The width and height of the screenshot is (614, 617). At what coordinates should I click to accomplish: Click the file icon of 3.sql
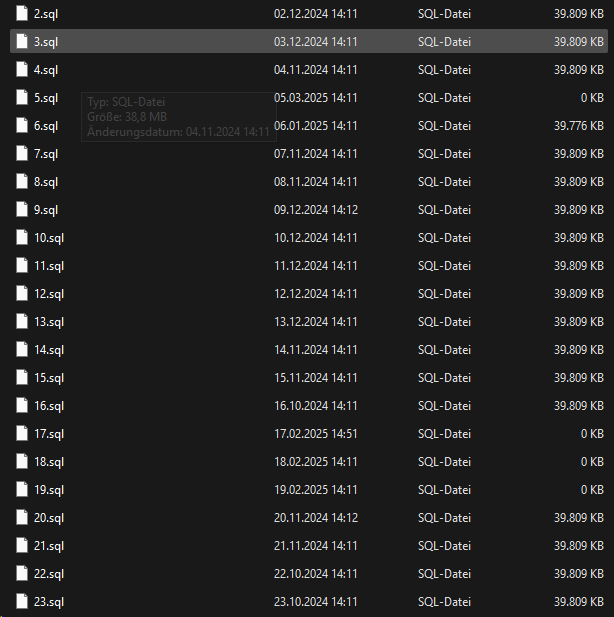pyautogui.click(x=22, y=41)
